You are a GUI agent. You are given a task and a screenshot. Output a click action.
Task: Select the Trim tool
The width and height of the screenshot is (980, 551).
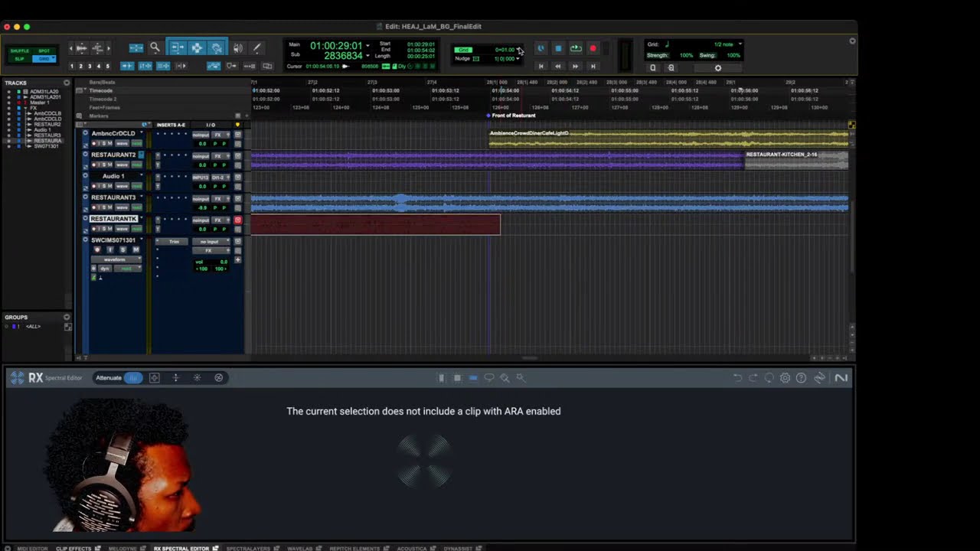click(x=177, y=47)
